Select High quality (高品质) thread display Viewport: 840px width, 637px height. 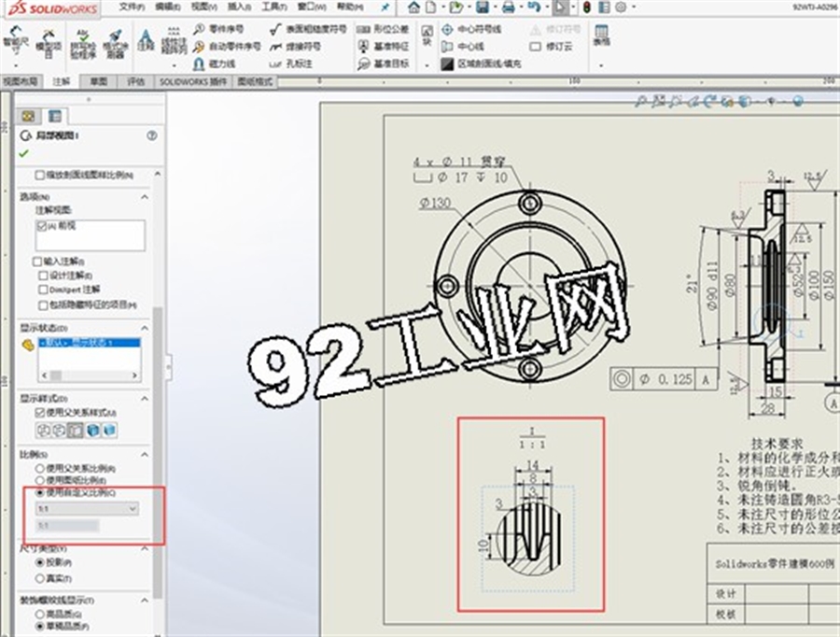tap(39, 615)
